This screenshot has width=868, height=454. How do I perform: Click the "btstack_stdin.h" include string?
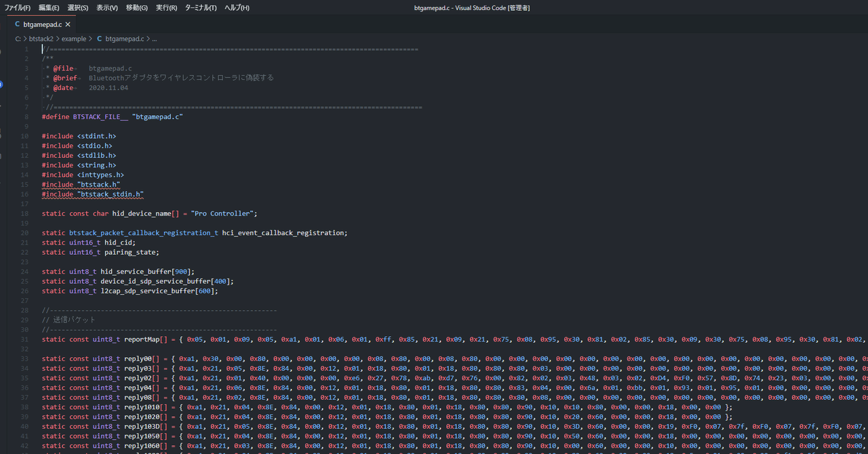click(111, 194)
